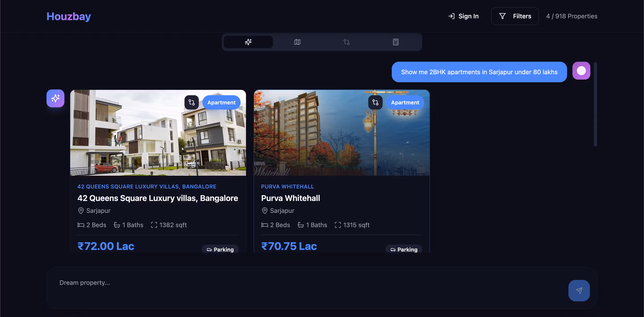
Task: Click the Dream property input field
Action: pyautogui.click(x=300, y=283)
